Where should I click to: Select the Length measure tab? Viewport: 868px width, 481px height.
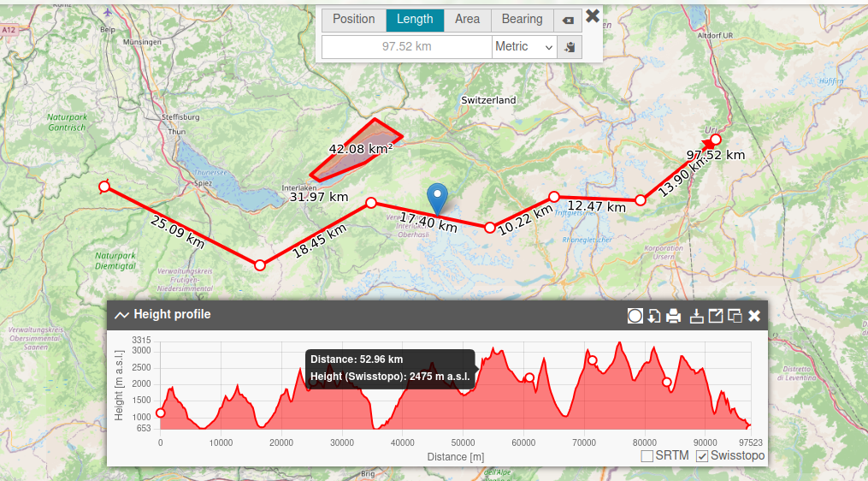[x=415, y=20]
